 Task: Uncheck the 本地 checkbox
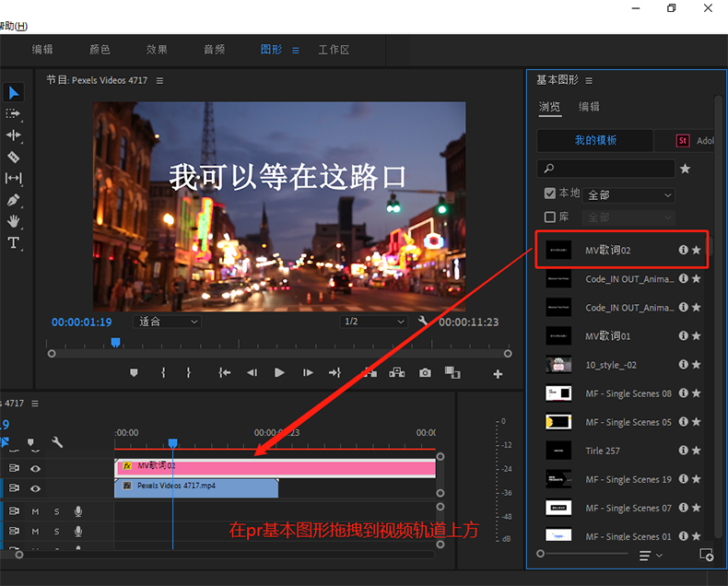(x=550, y=193)
